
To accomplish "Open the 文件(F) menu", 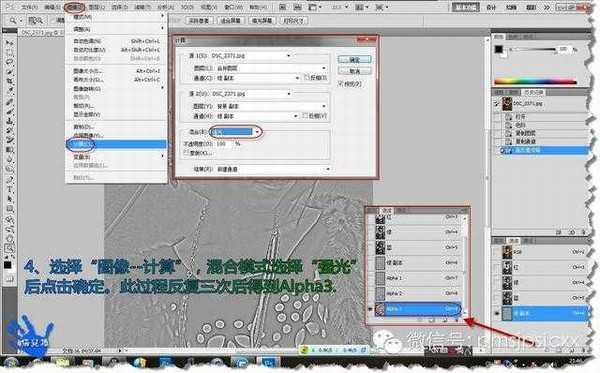I will click(x=29, y=7).
